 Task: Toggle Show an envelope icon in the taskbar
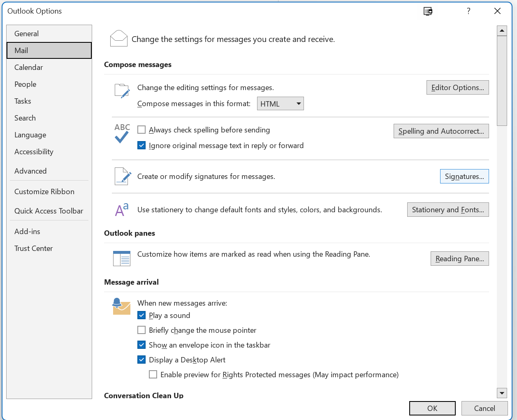pos(141,345)
